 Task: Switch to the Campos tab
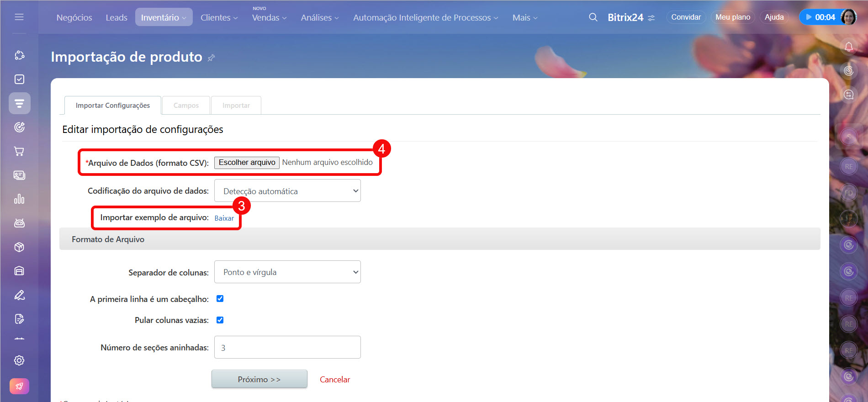[186, 106]
